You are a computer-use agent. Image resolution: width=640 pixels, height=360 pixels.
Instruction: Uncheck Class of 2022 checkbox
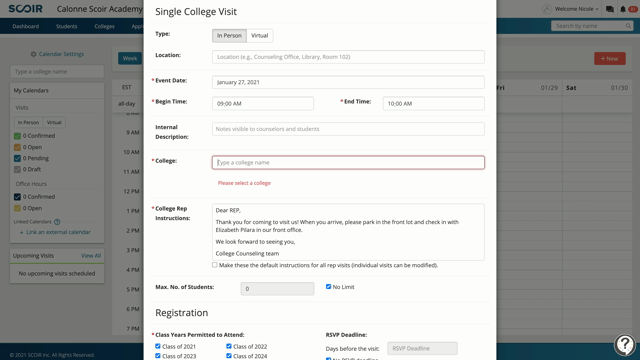[x=229, y=346]
